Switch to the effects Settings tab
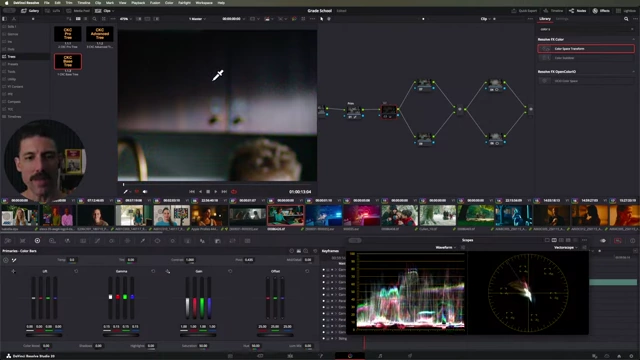Viewport: 640px width, 360px height. (x=562, y=19)
